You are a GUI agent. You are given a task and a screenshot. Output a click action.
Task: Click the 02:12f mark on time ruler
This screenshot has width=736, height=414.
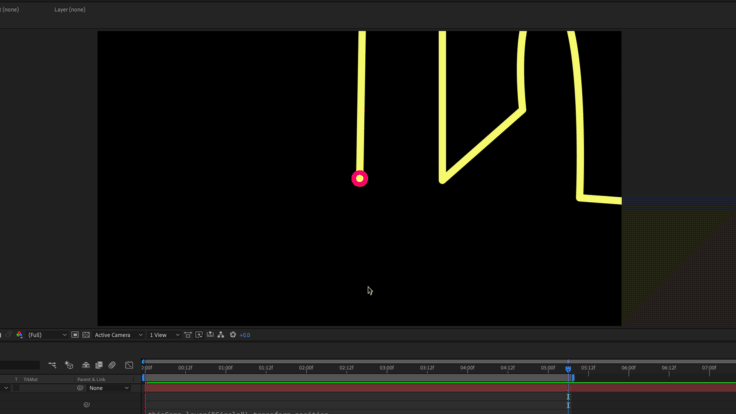pos(346,368)
